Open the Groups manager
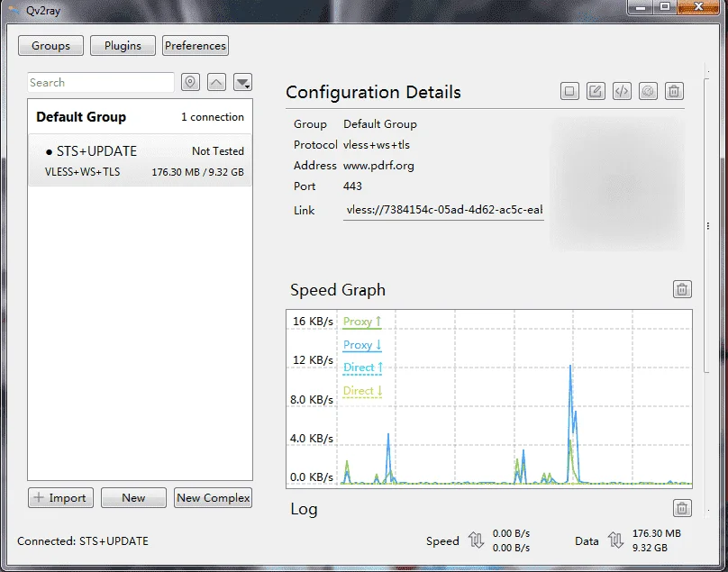728x572 pixels. pos(51,46)
